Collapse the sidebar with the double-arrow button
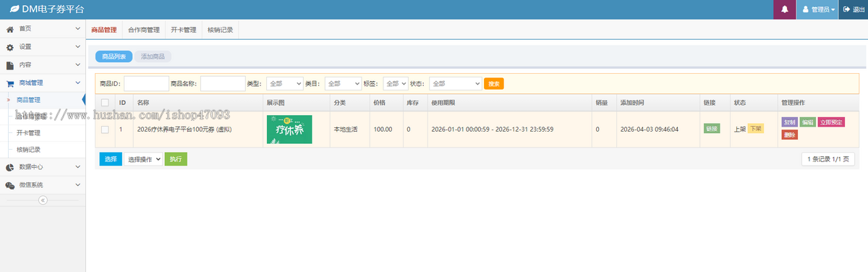The width and height of the screenshot is (868, 272). [x=43, y=200]
